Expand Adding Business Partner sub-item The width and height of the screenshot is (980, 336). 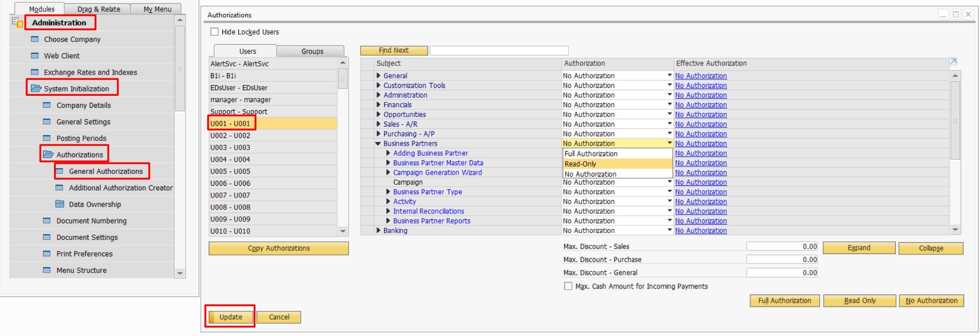pos(388,153)
